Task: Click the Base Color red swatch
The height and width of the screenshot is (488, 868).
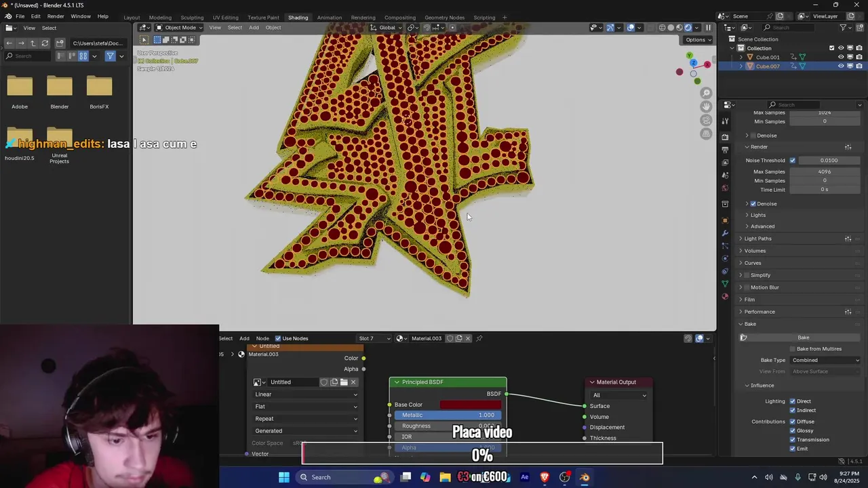Action: pos(471,405)
